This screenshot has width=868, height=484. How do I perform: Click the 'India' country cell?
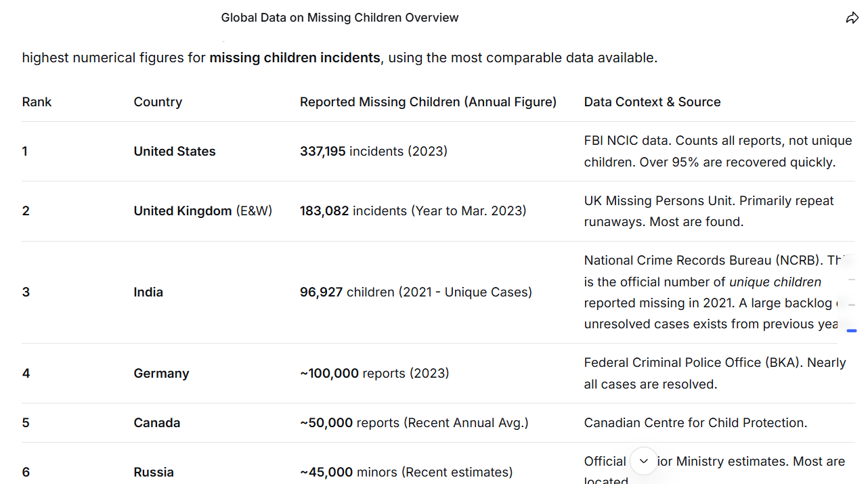pyautogui.click(x=148, y=292)
